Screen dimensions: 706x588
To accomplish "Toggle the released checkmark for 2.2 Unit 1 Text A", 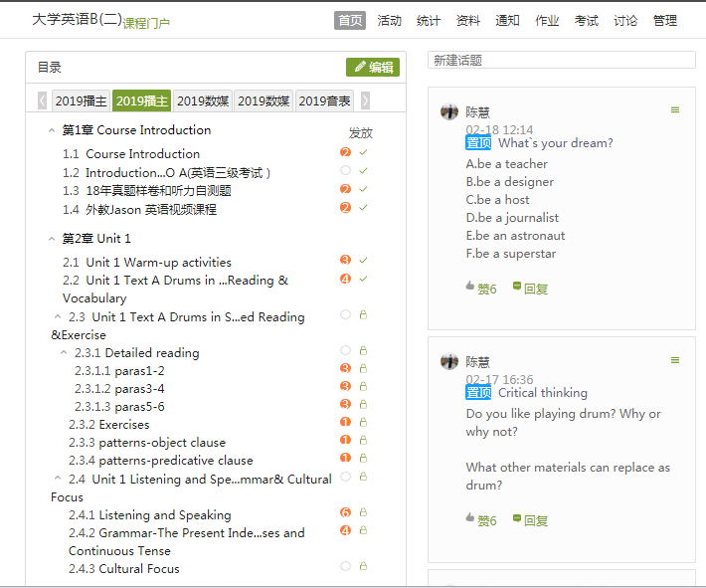I will click(363, 279).
